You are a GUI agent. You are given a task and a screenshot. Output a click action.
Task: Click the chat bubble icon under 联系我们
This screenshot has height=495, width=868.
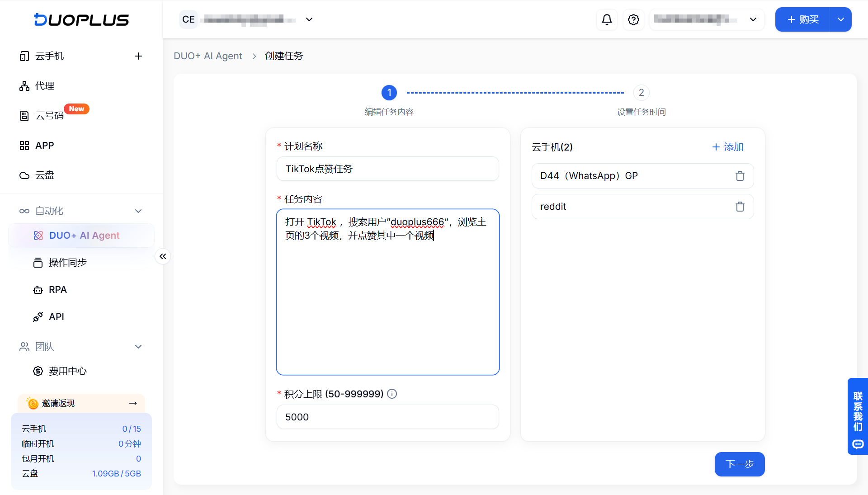tap(858, 444)
